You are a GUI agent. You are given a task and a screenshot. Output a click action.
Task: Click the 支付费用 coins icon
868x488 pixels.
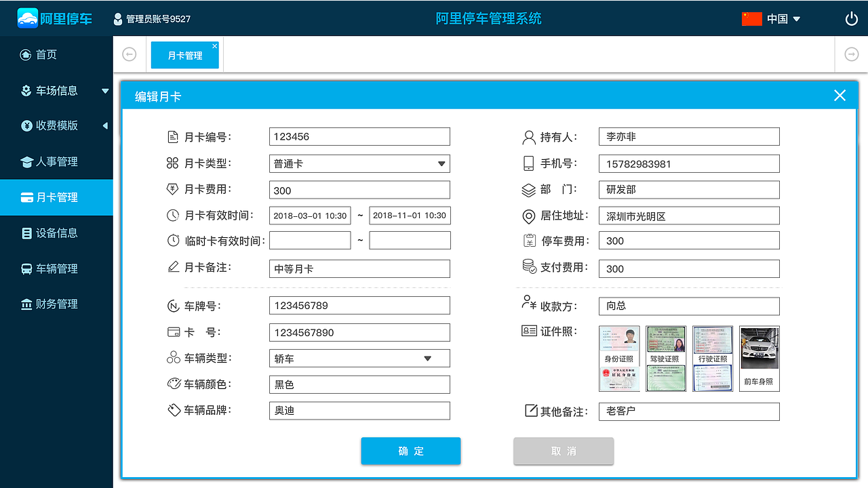point(529,267)
